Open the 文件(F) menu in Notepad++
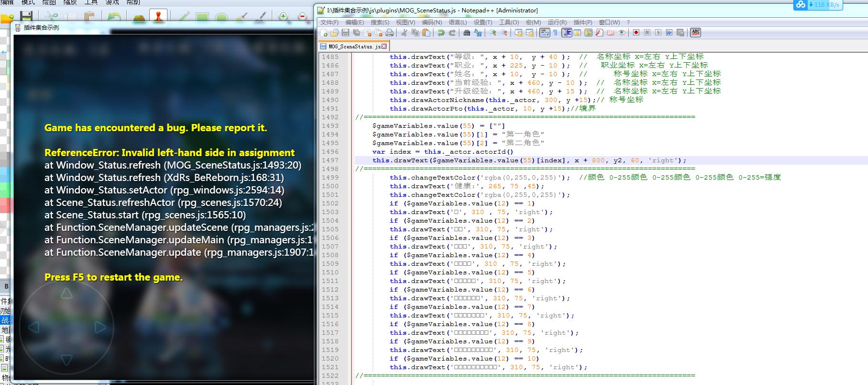Image resolution: width=868 pixels, height=385 pixels. [x=329, y=23]
